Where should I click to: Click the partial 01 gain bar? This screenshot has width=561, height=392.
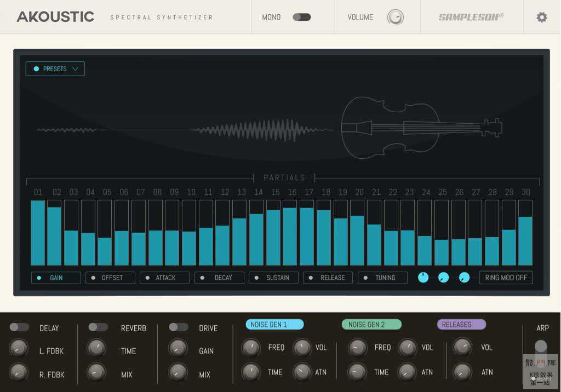pos(38,233)
